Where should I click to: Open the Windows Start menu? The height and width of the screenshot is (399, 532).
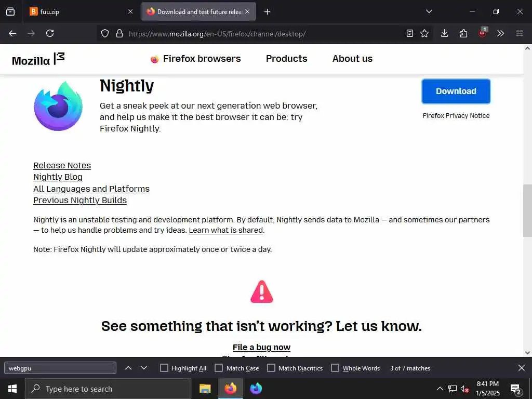tap(12, 389)
